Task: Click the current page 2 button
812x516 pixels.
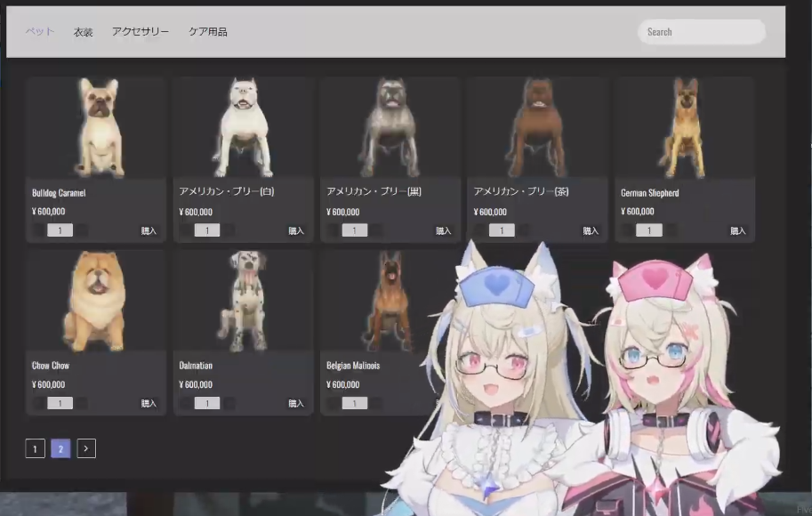Action: click(x=60, y=448)
